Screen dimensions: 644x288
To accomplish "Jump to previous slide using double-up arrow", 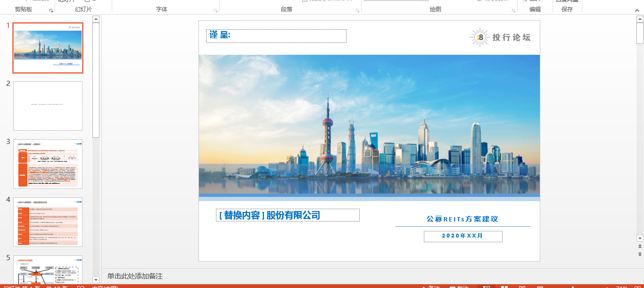I will point(640,246).
